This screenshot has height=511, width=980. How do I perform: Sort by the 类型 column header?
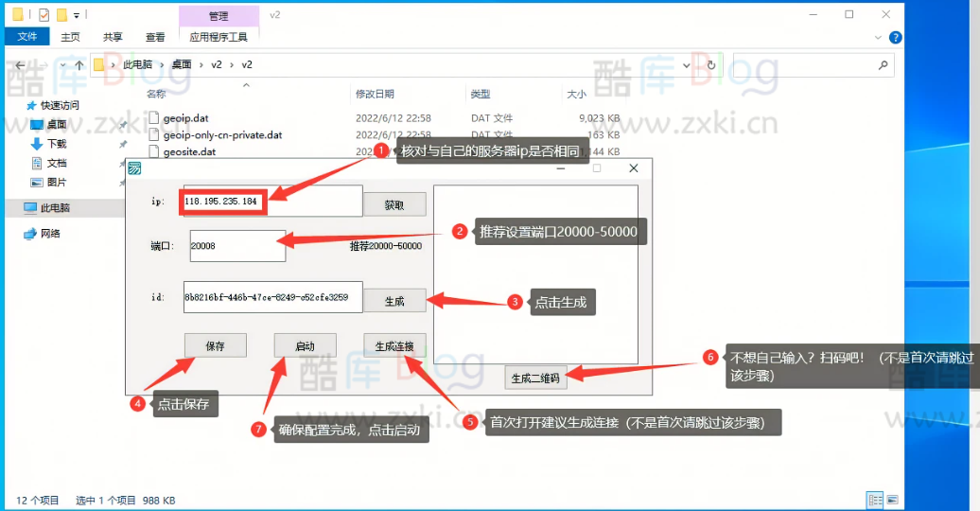[480, 94]
